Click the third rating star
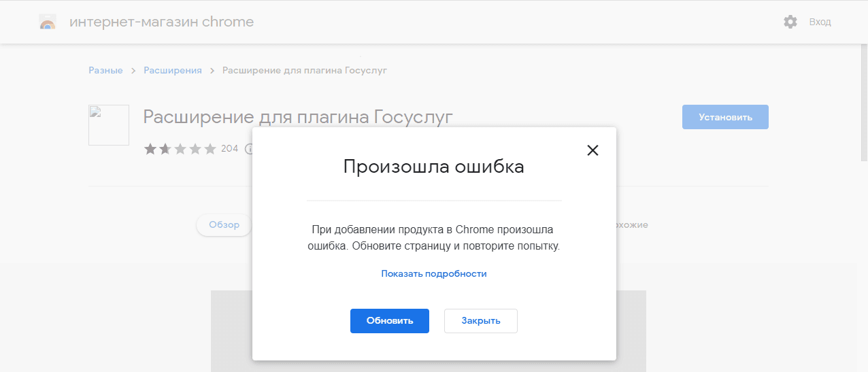The width and height of the screenshot is (868, 372). tap(180, 148)
